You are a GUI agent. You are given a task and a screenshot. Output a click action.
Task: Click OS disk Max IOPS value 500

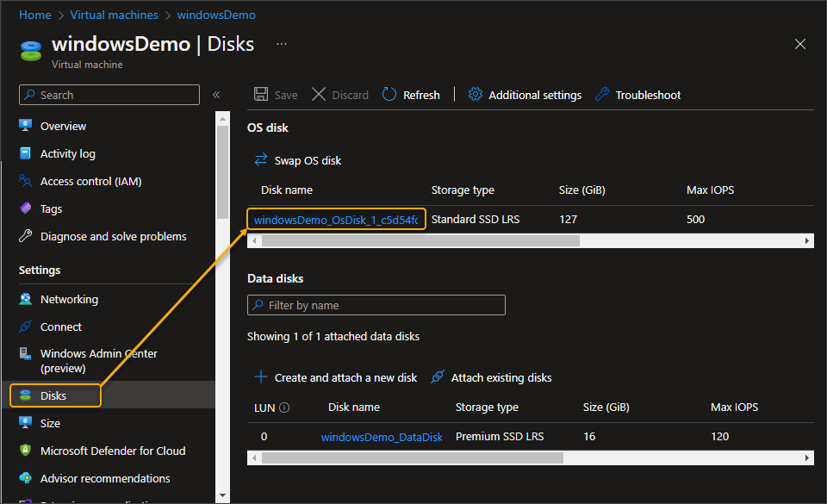click(x=696, y=220)
